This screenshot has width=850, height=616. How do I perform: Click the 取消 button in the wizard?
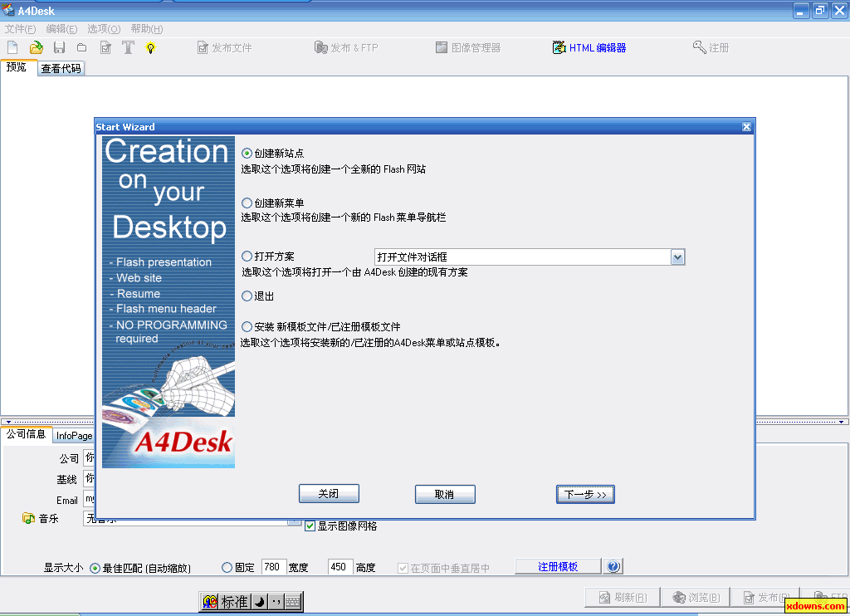(445, 494)
